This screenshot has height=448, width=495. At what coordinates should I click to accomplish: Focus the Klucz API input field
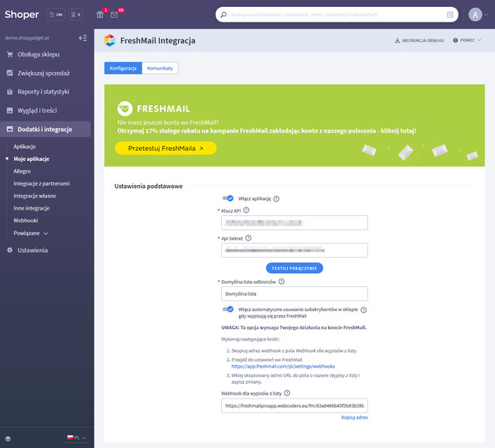coord(295,223)
